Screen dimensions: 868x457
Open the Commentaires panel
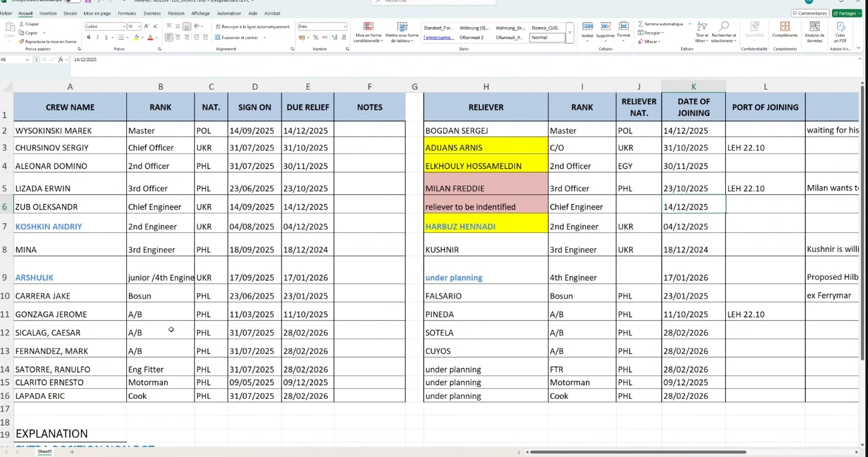tap(809, 13)
